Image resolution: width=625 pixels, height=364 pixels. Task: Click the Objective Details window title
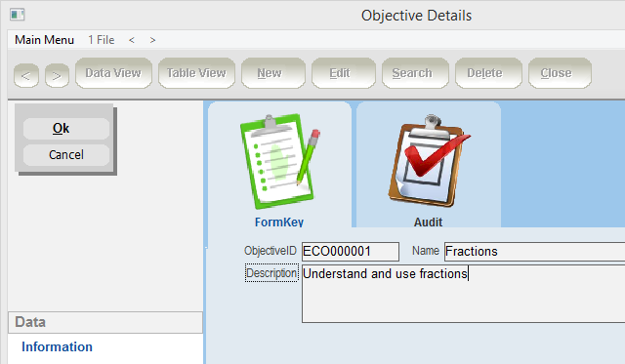(416, 16)
